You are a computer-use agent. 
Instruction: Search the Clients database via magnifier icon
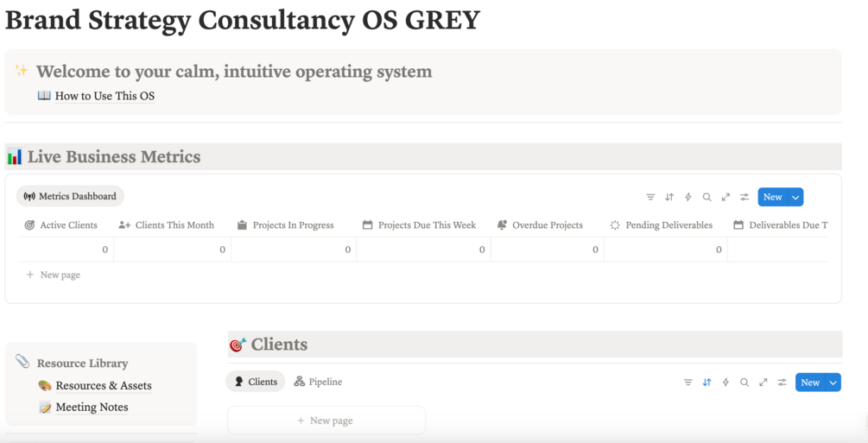click(x=744, y=383)
